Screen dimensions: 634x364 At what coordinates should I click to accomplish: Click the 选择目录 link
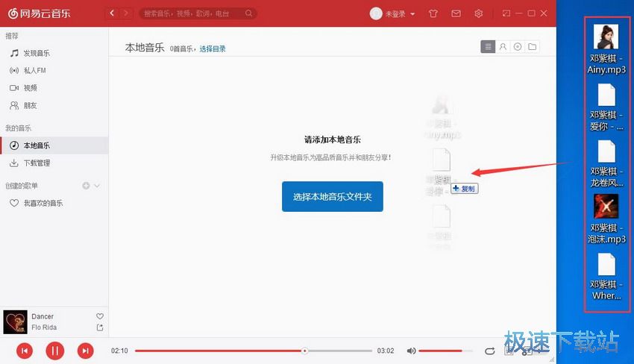(x=213, y=49)
